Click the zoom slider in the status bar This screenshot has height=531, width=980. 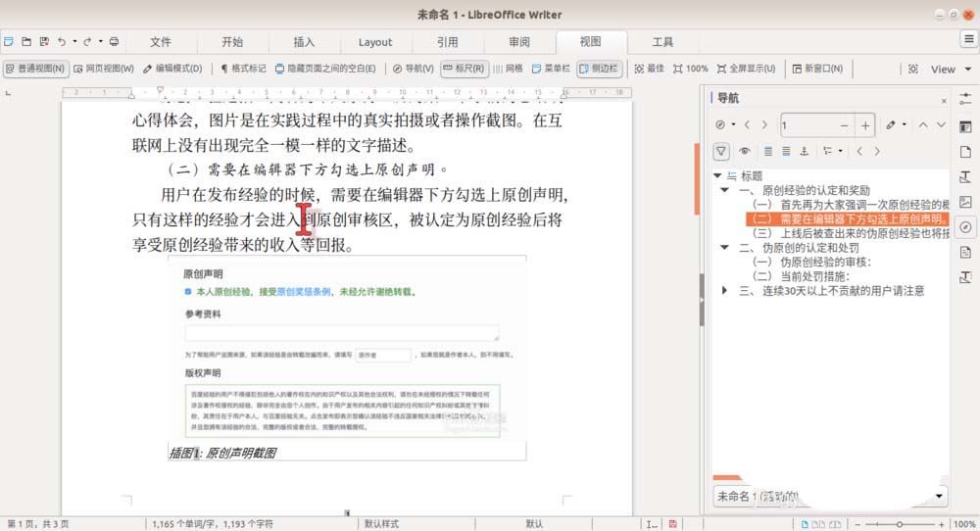pos(900,524)
